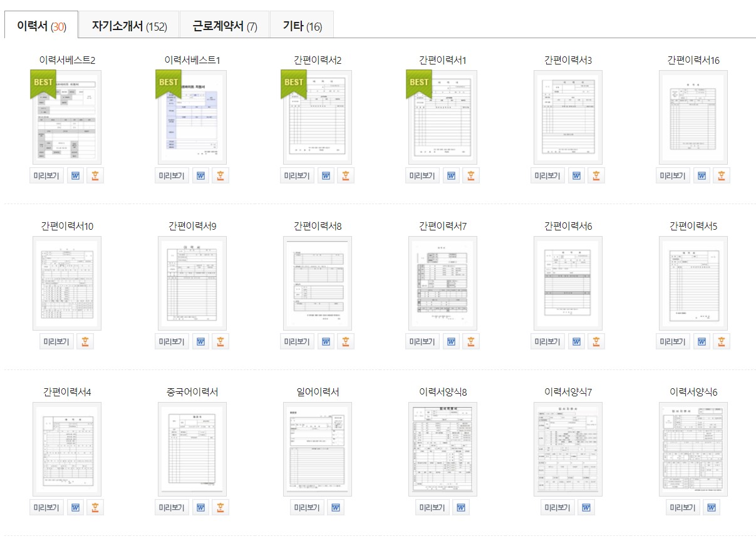Open the 간편이력서9 template thumbnail
The image size is (756, 541).
tap(192, 283)
